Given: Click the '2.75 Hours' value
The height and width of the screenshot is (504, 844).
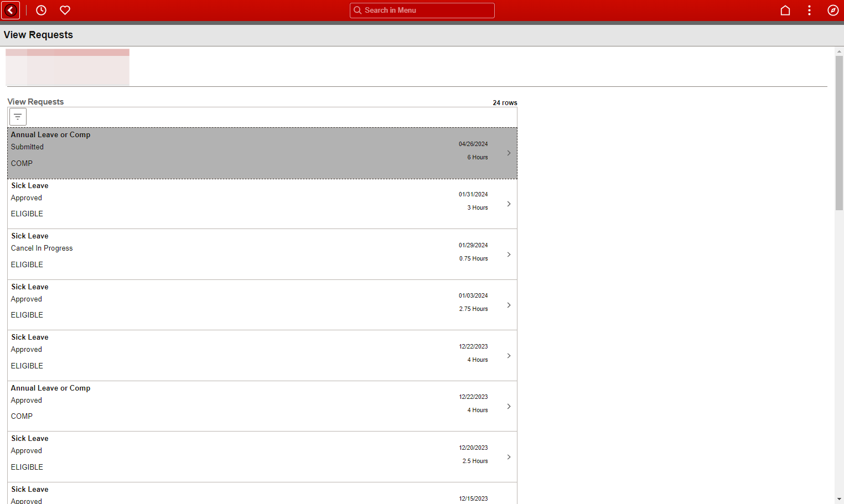Looking at the screenshot, I should click(473, 309).
